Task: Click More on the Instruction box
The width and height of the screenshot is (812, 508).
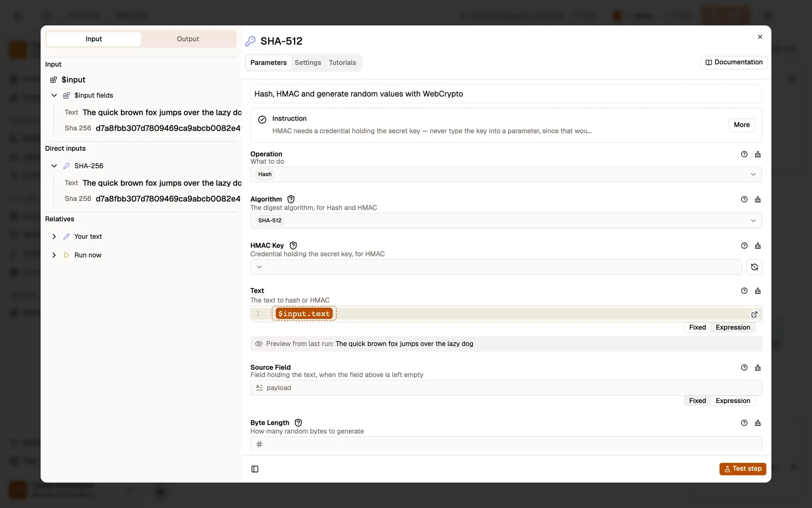Action: tap(741, 125)
